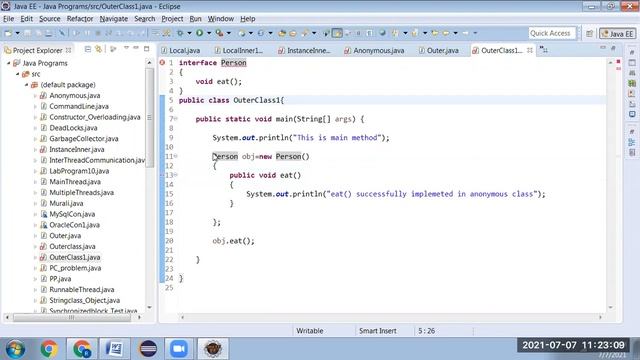Click the Project Explorer horizontal scrollbar thumb
This screenshot has height=360, width=640.
click(x=72, y=317)
